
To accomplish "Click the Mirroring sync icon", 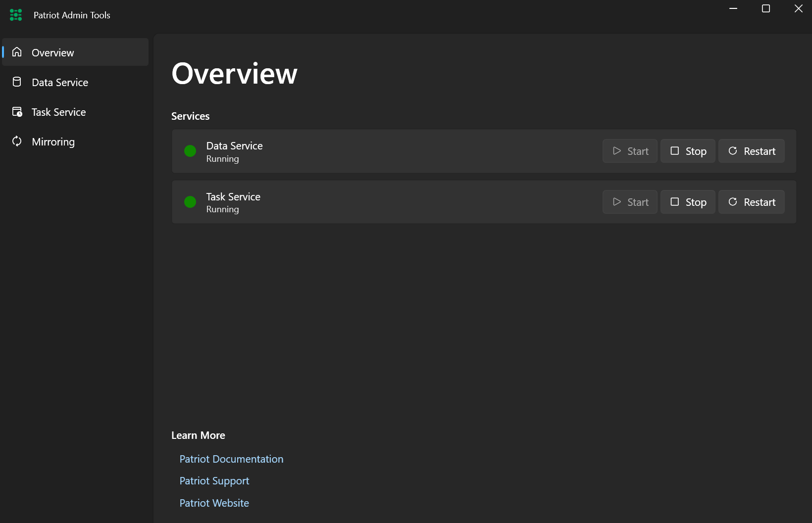I will [x=17, y=142].
